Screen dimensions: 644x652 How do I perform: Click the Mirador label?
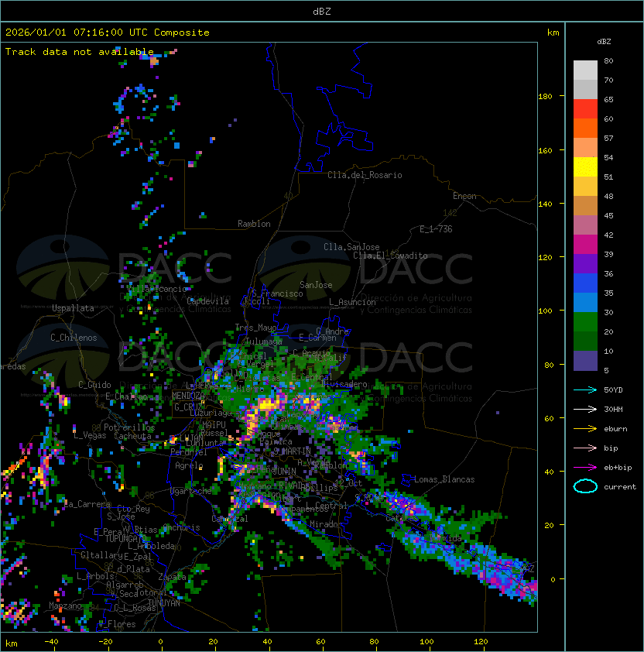pos(327,524)
